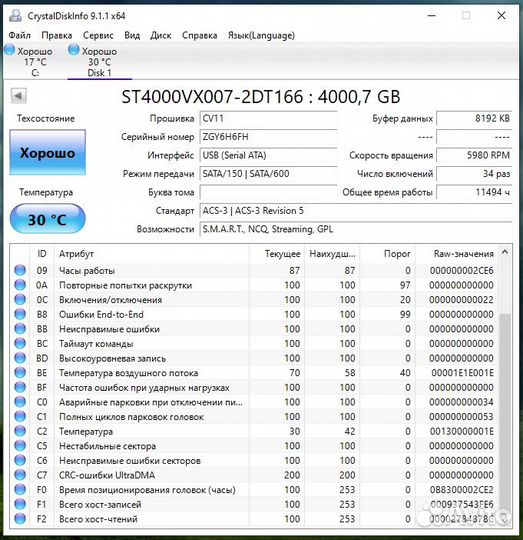The width and height of the screenshot is (523, 540).
Task: Click the transfer mode field SATA/150 | SATA/600
Action: tap(268, 174)
